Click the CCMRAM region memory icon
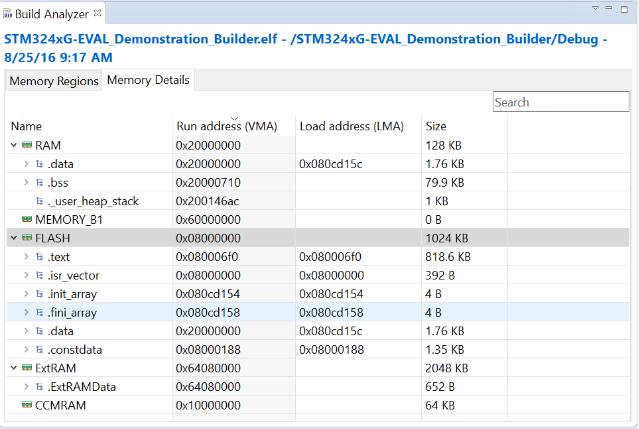The height and width of the screenshot is (429, 639). (27, 405)
